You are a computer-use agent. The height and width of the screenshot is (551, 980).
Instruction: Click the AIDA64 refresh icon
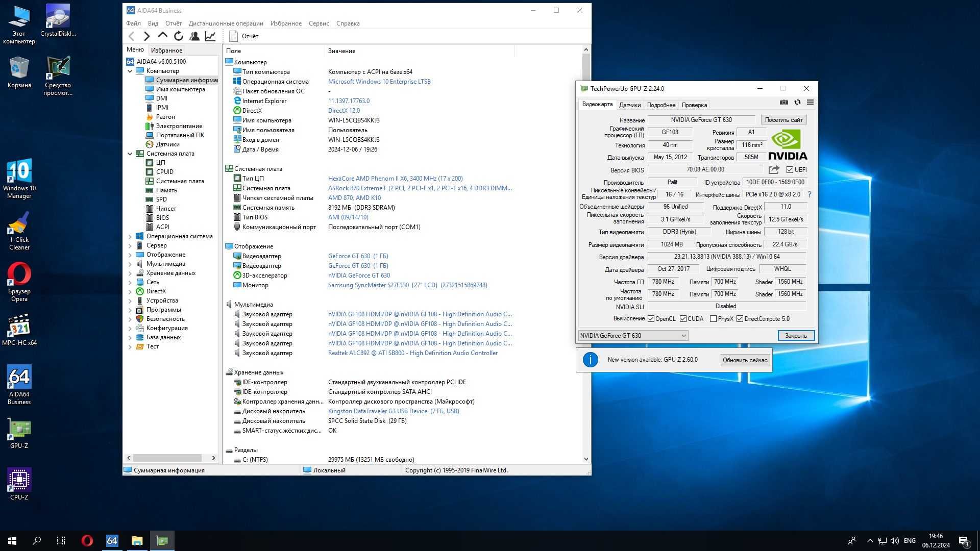[179, 36]
